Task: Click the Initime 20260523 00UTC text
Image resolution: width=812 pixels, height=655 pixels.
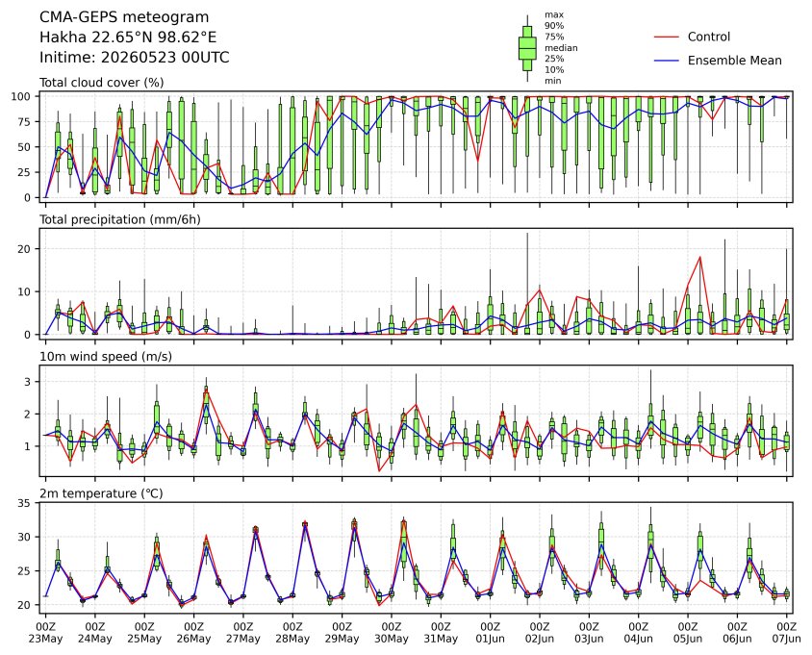Action: coord(134,57)
